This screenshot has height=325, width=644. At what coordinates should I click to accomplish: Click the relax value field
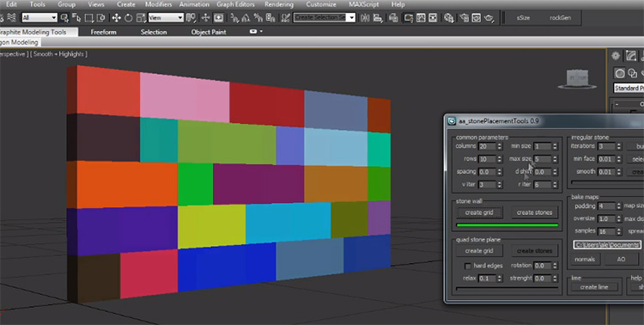coord(487,279)
